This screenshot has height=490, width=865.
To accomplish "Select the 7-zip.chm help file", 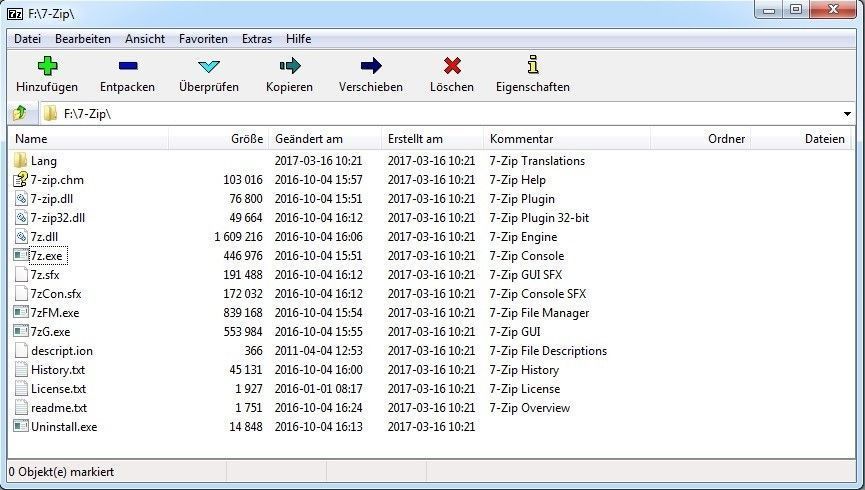I will [56, 180].
